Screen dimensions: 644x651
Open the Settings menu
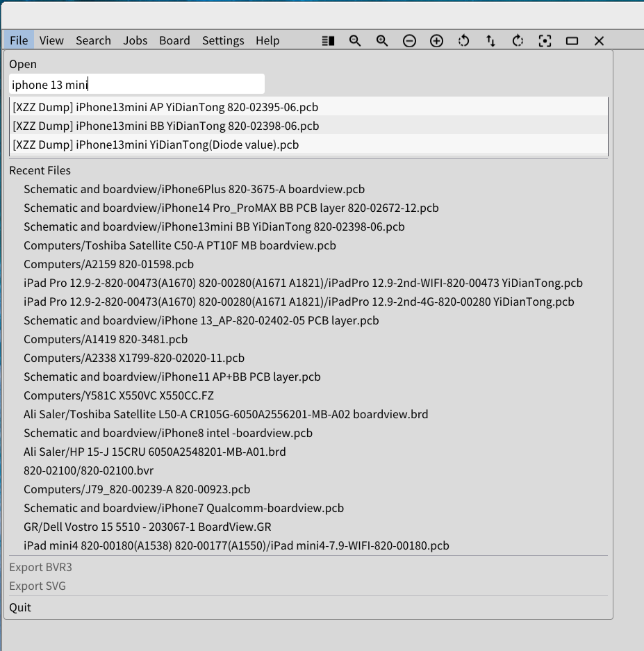coord(223,40)
